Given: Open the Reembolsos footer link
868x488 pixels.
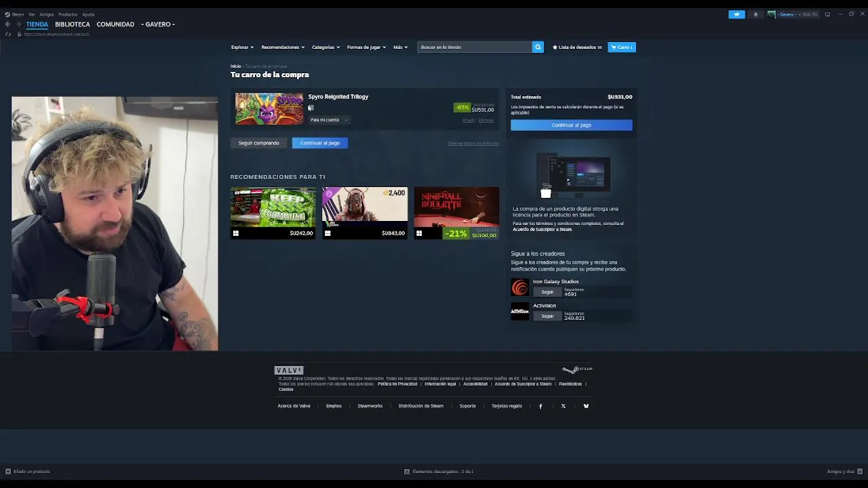Looking at the screenshot, I should pyautogui.click(x=570, y=384).
